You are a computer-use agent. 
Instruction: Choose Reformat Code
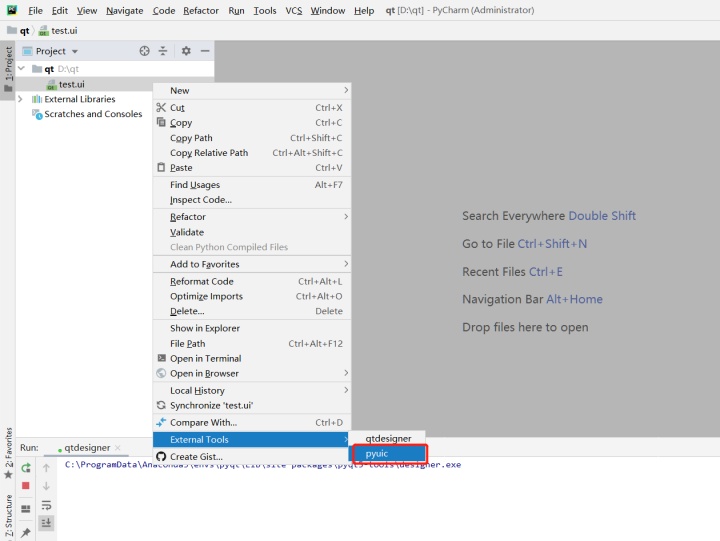coord(252,281)
